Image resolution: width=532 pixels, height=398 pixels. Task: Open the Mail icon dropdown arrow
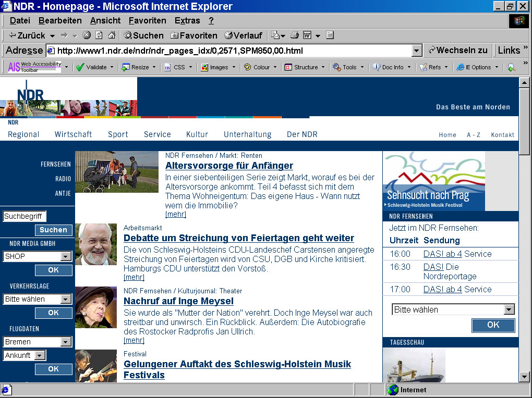click(x=283, y=35)
